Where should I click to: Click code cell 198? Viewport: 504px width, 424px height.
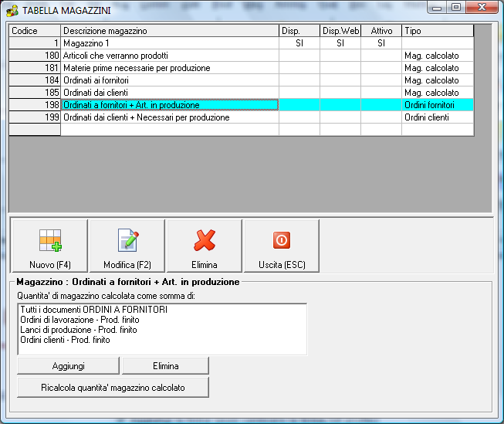[x=35, y=105]
